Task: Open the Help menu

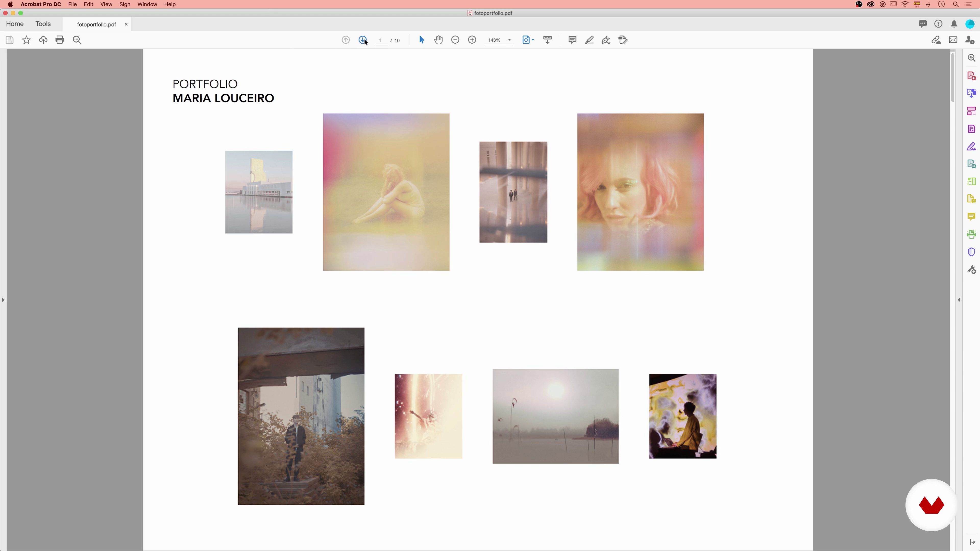Action: coord(170,4)
